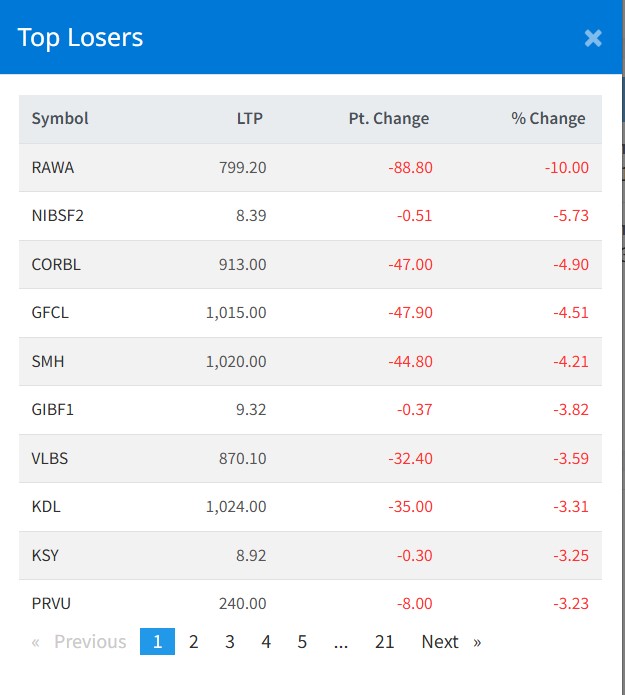Choose the SMH stock row
The height and width of the screenshot is (695, 625).
pyautogui.click(x=48, y=362)
